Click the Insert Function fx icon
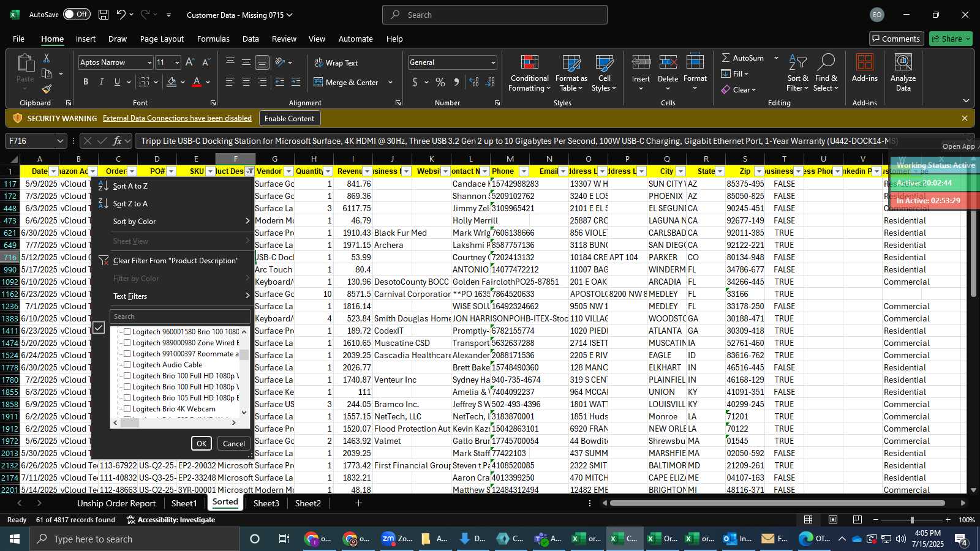Screen dimensions: 980x551 [118, 141]
